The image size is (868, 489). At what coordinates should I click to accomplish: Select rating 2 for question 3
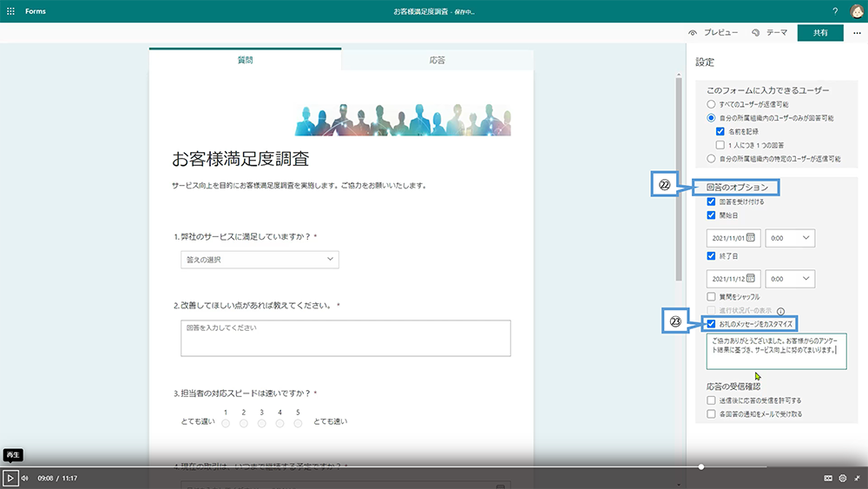244,424
